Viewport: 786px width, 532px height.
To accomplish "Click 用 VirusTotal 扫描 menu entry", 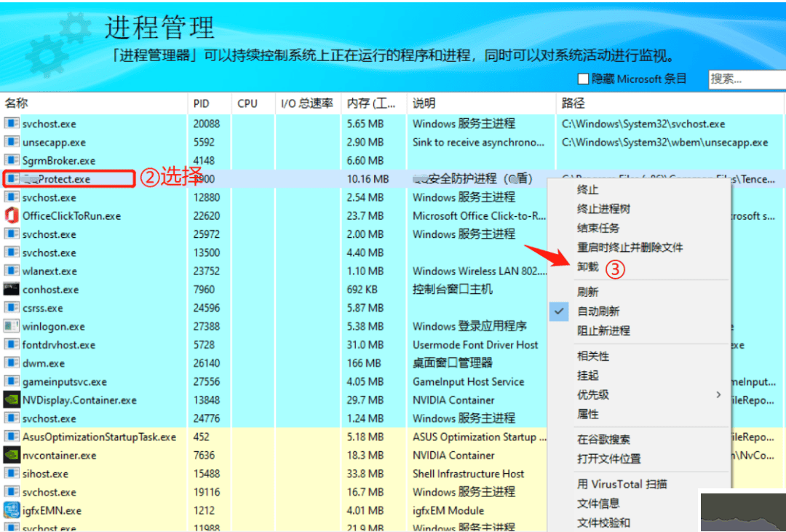I will (x=622, y=484).
